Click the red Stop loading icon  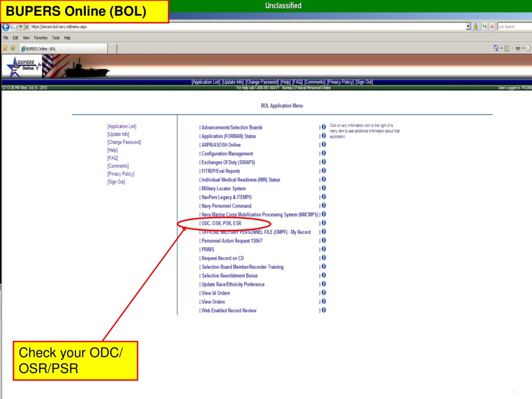click(492, 26)
